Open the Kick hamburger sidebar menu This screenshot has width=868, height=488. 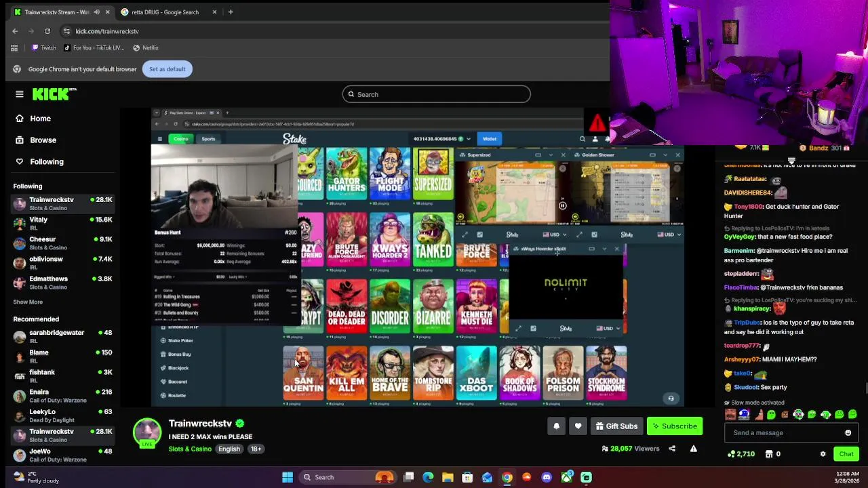pyautogui.click(x=20, y=94)
